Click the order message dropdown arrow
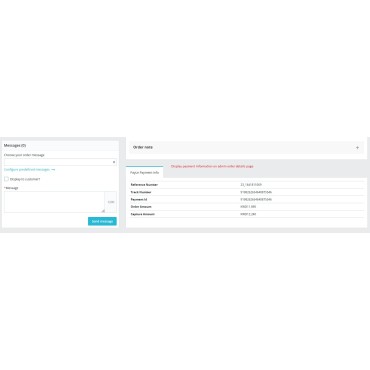 (x=114, y=162)
